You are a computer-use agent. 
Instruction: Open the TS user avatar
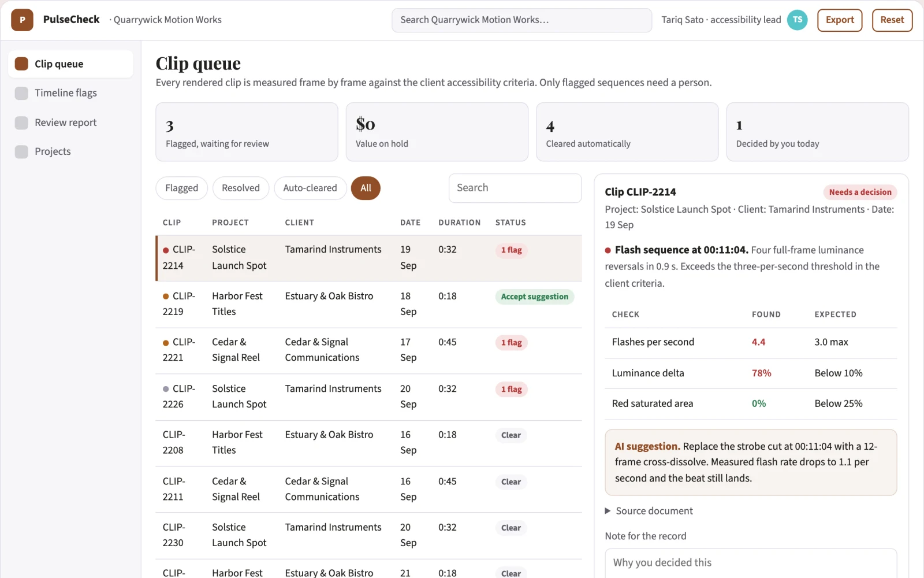[797, 20]
